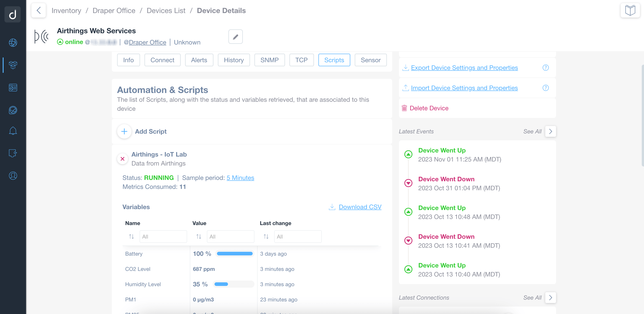
Task: Click the Domotz logo icon in sidebar
Action: pyautogui.click(x=13, y=14)
